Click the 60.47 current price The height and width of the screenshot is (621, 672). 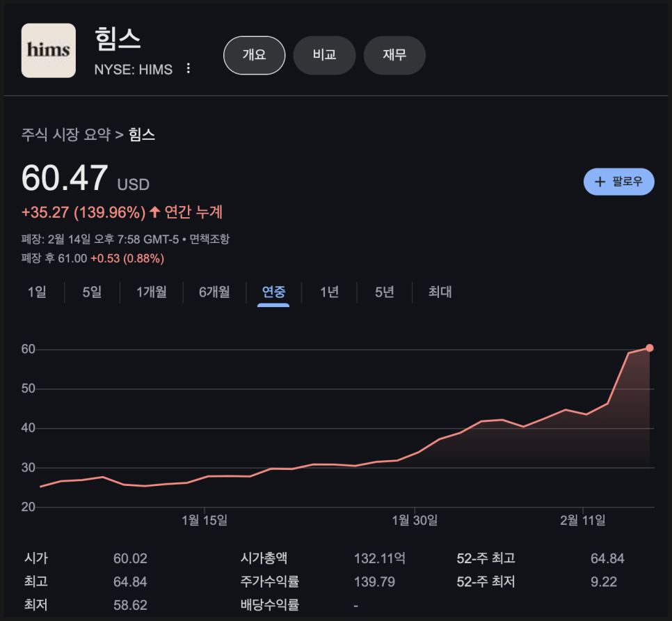(65, 178)
